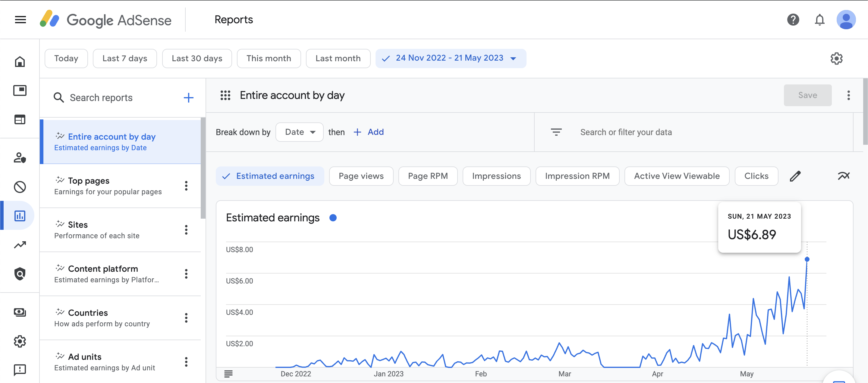Click the Save button
Image resolution: width=868 pixels, height=383 pixels.
(807, 95)
